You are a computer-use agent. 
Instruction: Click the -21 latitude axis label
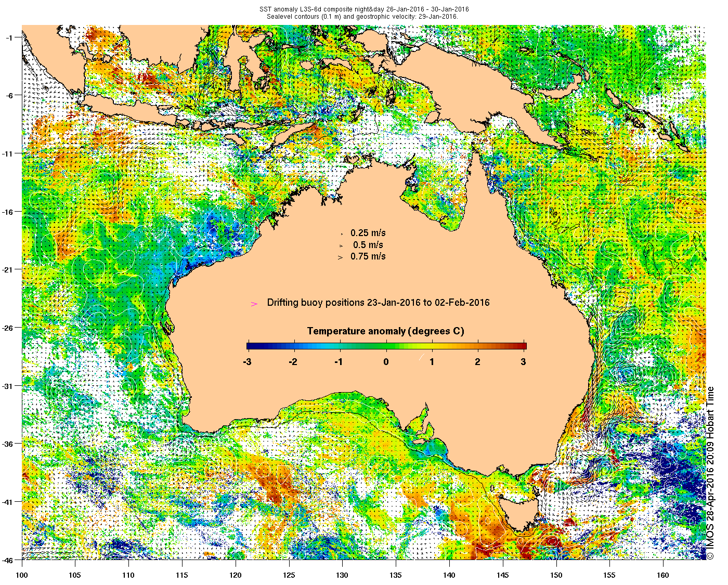click(x=9, y=269)
